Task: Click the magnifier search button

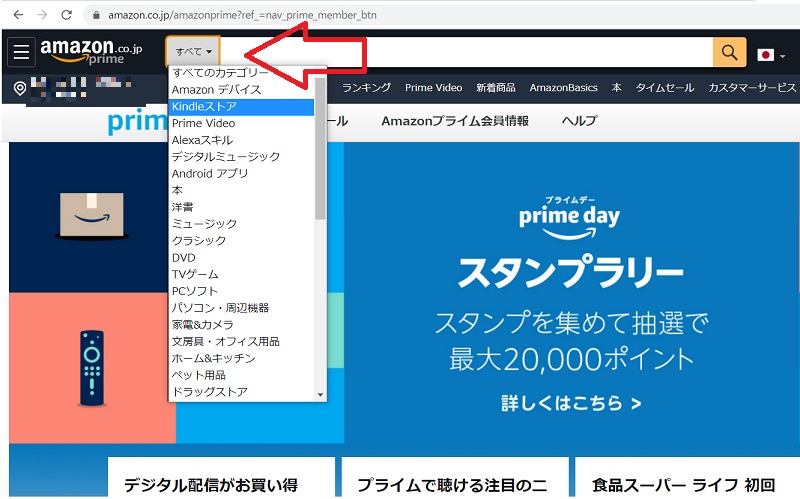Action: pyautogui.click(x=729, y=52)
